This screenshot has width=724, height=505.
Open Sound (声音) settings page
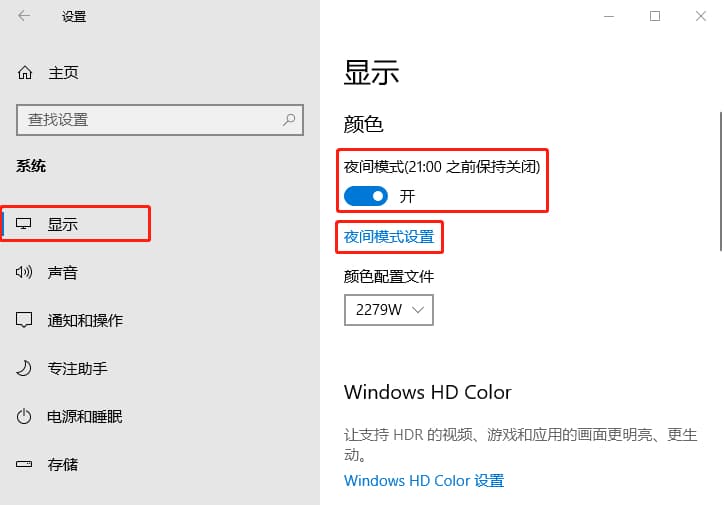pyautogui.click(x=63, y=272)
